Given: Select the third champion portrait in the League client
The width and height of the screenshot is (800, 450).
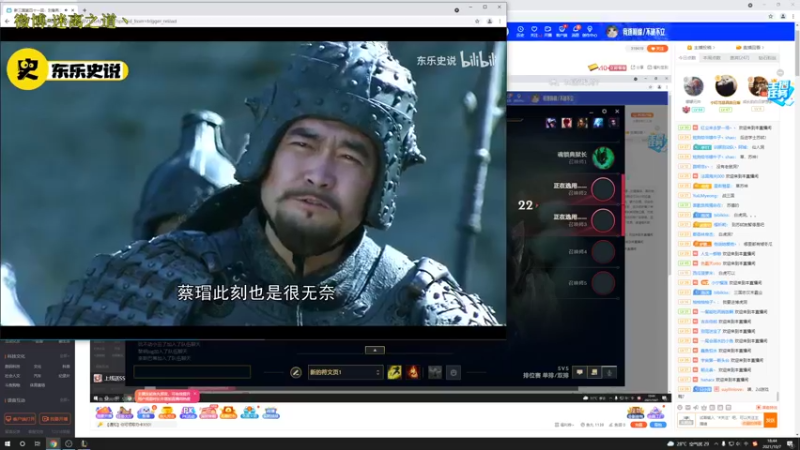Looking at the screenshot, I should tap(582, 122).
